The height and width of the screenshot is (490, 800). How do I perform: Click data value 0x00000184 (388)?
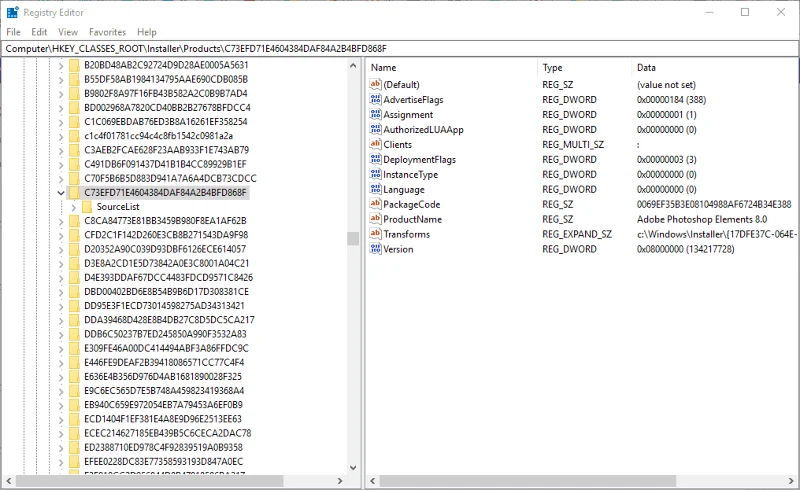671,100
